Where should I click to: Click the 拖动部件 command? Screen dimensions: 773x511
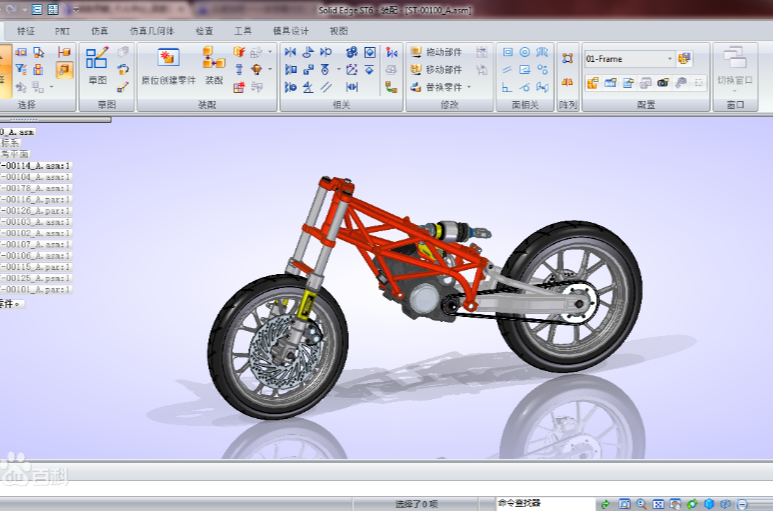click(x=437, y=52)
